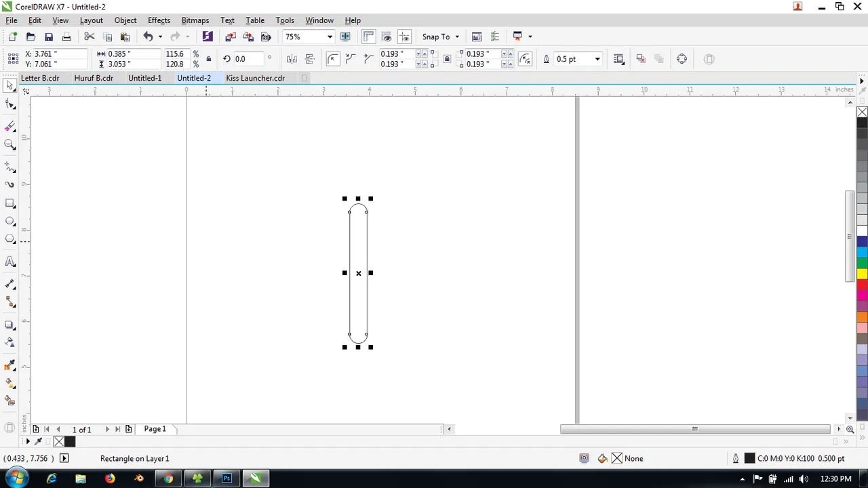Select the Zoom tool magnifier in the toolbox
Image resolution: width=868 pixels, height=488 pixels.
[x=10, y=144]
